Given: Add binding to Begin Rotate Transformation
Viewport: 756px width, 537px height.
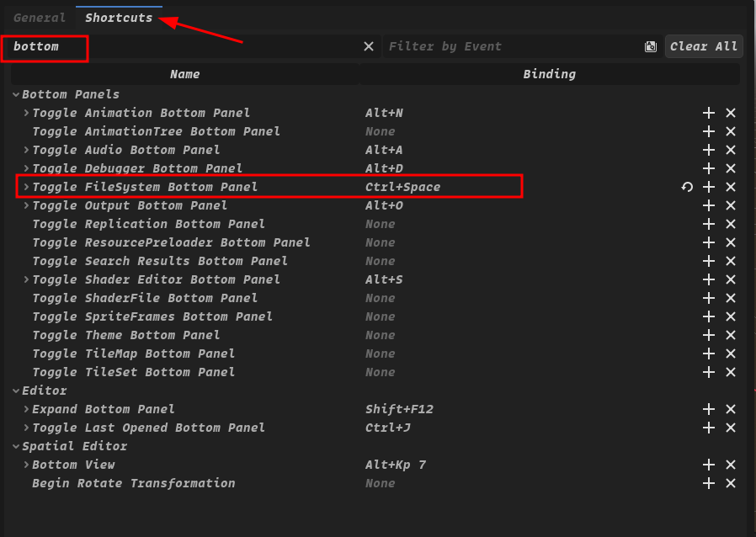Looking at the screenshot, I should coord(709,483).
